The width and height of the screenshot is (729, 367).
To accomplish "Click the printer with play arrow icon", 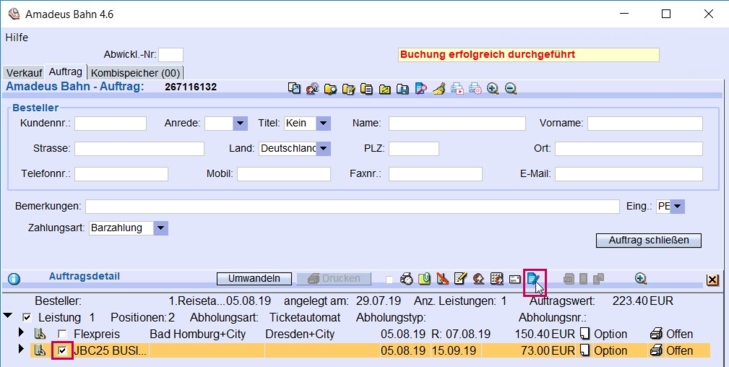I will coord(457,88).
